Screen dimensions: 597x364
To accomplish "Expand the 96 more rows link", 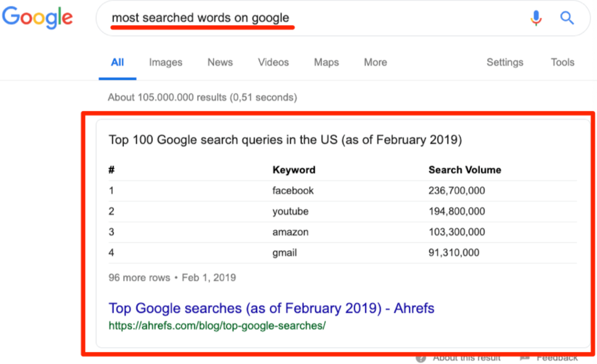I will 139,278.
